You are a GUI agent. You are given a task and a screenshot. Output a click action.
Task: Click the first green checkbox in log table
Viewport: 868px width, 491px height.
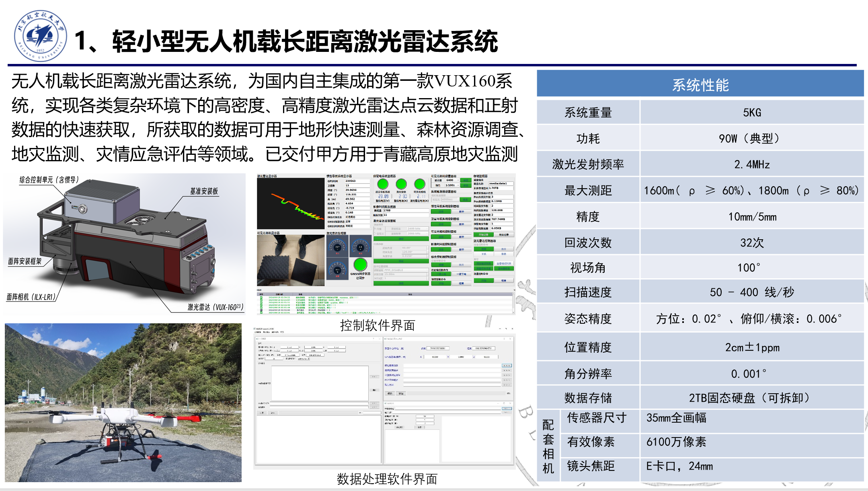[x=261, y=298]
